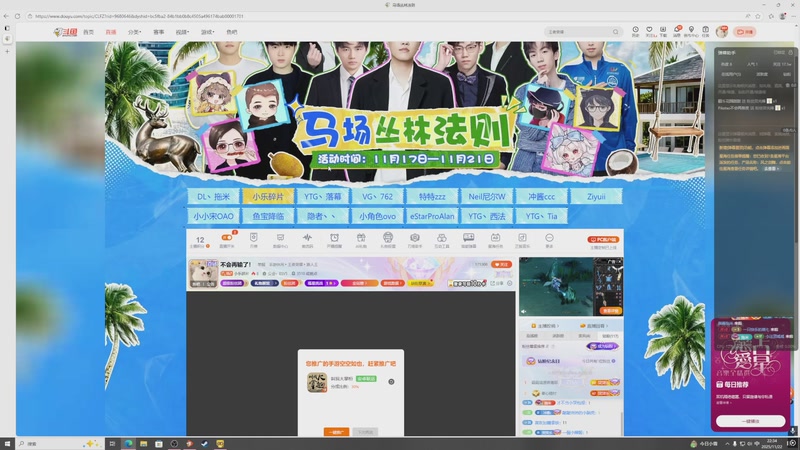Click the purple become-diamond-fan button

point(602,346)
